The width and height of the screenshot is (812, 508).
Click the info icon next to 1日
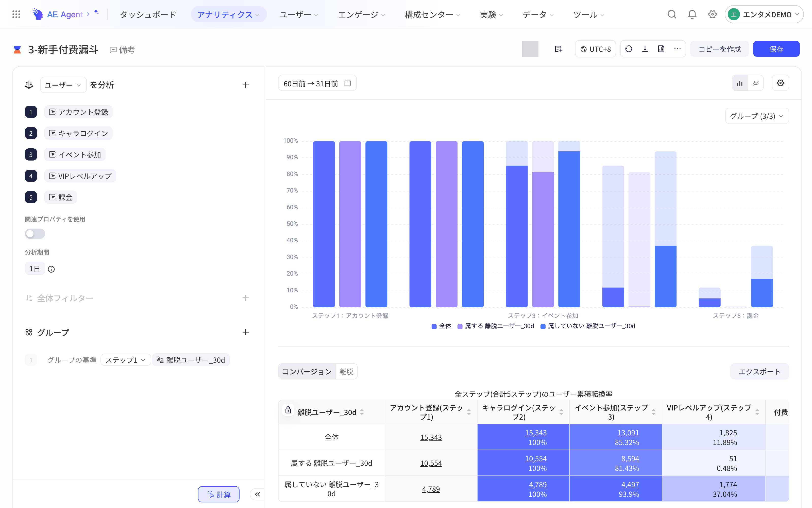pos(51,269)
